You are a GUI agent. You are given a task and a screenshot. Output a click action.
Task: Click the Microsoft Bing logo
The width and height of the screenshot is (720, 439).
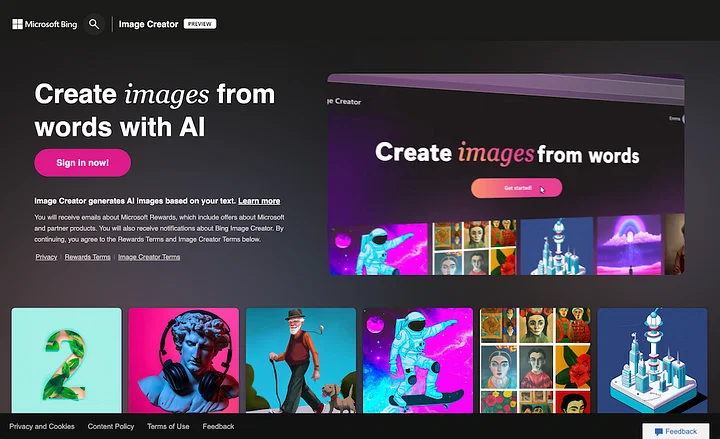tap(45, 24)
